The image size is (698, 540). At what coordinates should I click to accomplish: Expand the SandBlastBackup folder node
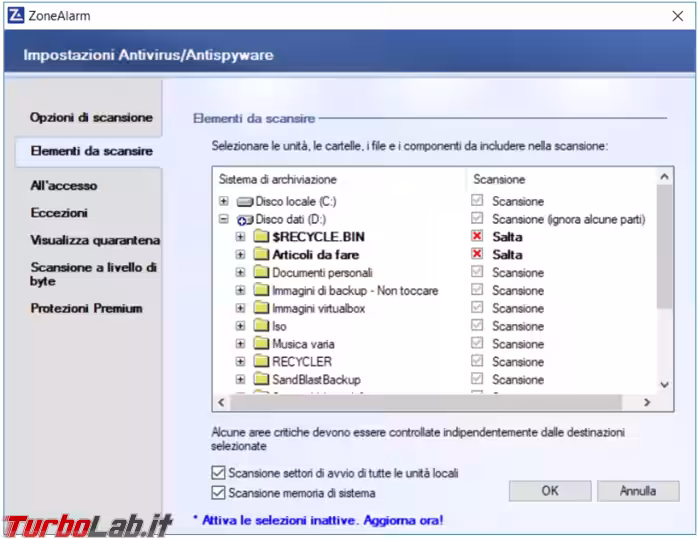click(x=240, y=379)
